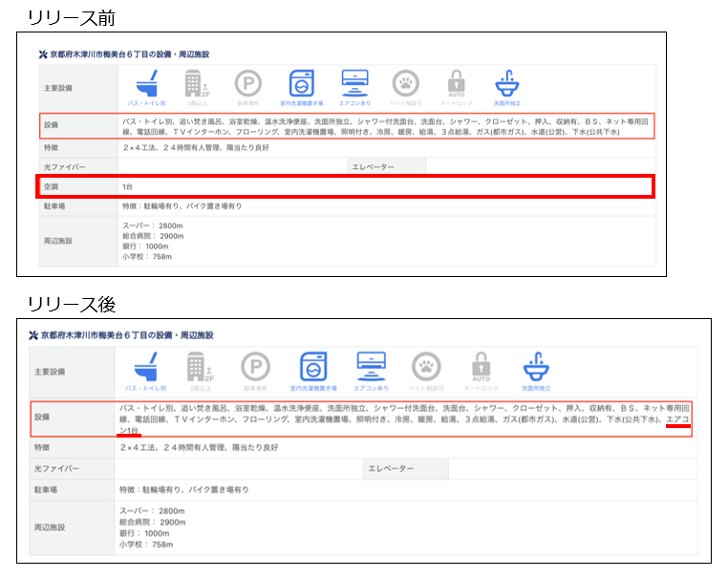Image resolution: width=728 pixels, height=578 pixels.
Task: Click pet paw icon in リリース前 panel
Action: [x=406, y=83]
